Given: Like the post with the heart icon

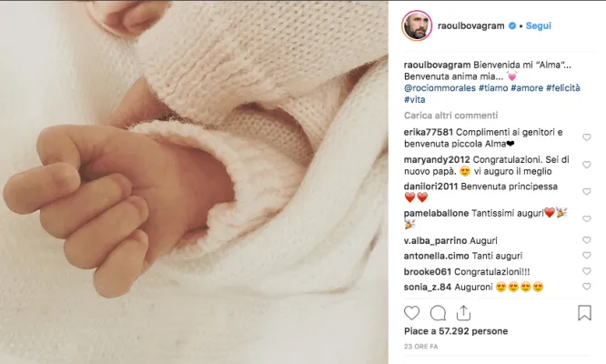Looking at the screenshot, I should click(411, 313).
